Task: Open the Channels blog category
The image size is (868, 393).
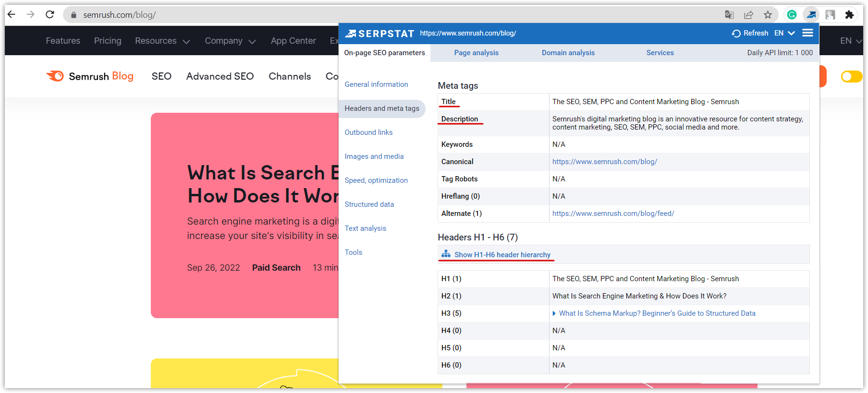Action: point(290,76)
